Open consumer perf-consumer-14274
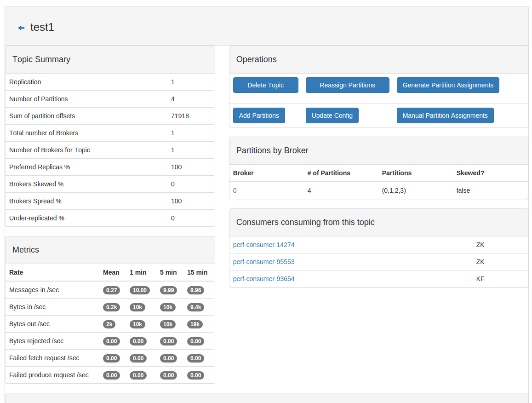This screenshot has width=532, height=403. click(x=263, y=245)
